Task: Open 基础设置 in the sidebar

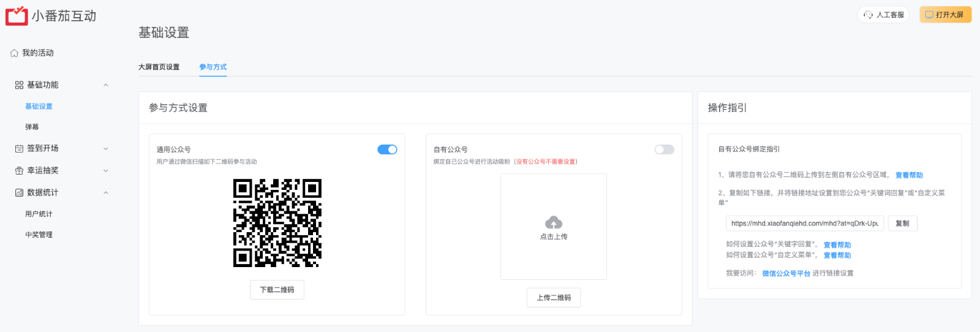Action: [39, 107]
